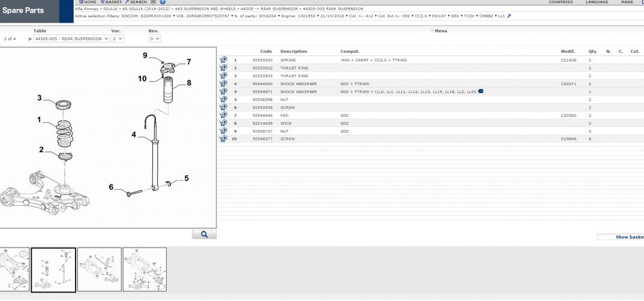
Task: Add SCREW 50543938 to basket
Action: click(223, 107)
